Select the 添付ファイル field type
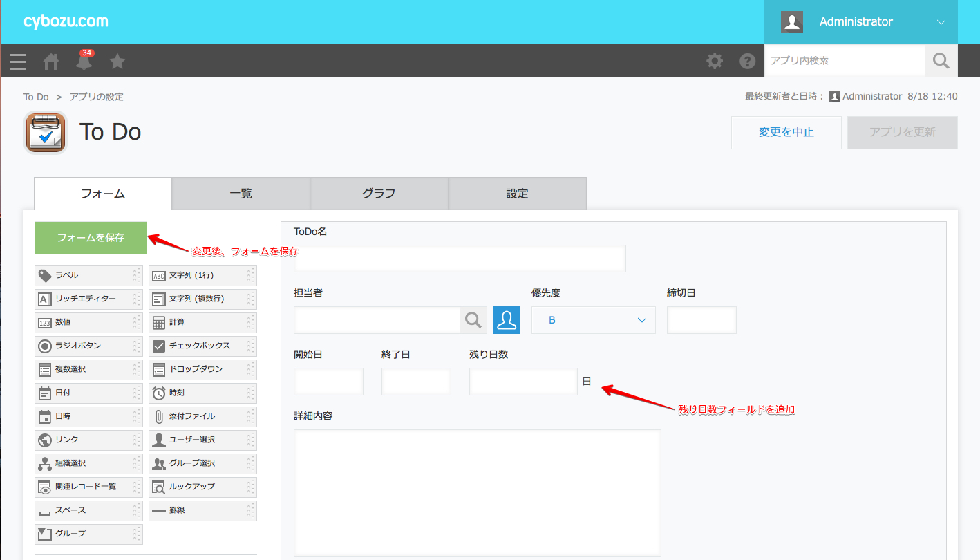Image resolution: width=980 pixels, height=560 pixels. (x=202, y=416)
